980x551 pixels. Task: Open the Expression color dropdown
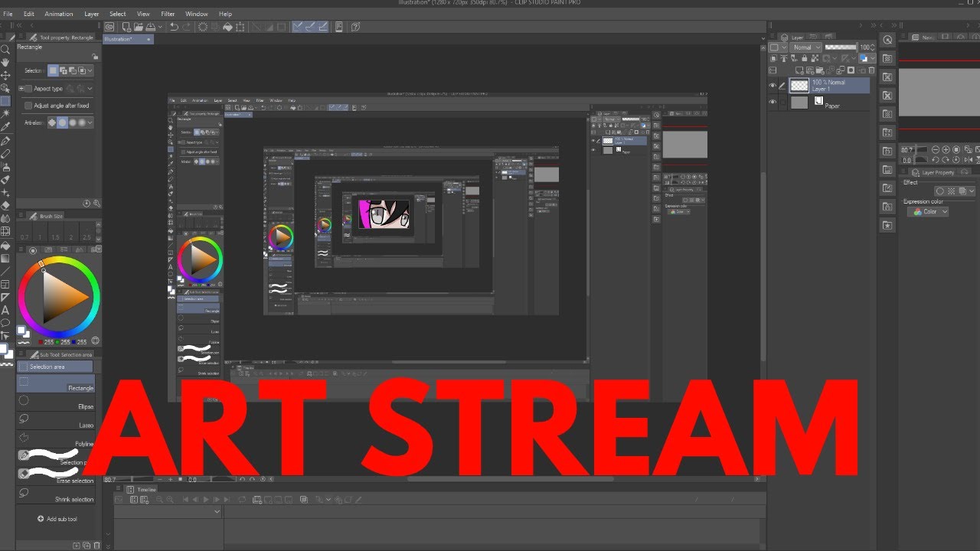929,212
